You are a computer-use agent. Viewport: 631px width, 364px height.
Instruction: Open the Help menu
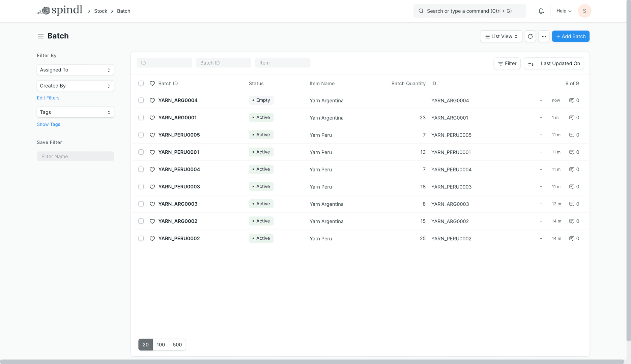tap(564, 11)
